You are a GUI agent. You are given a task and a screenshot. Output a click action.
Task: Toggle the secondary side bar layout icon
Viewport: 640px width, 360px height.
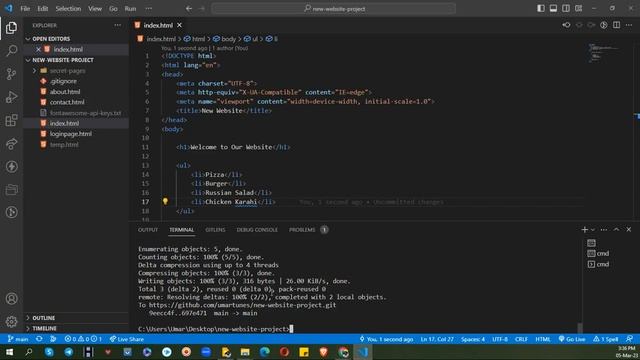(x=566, y=9)
